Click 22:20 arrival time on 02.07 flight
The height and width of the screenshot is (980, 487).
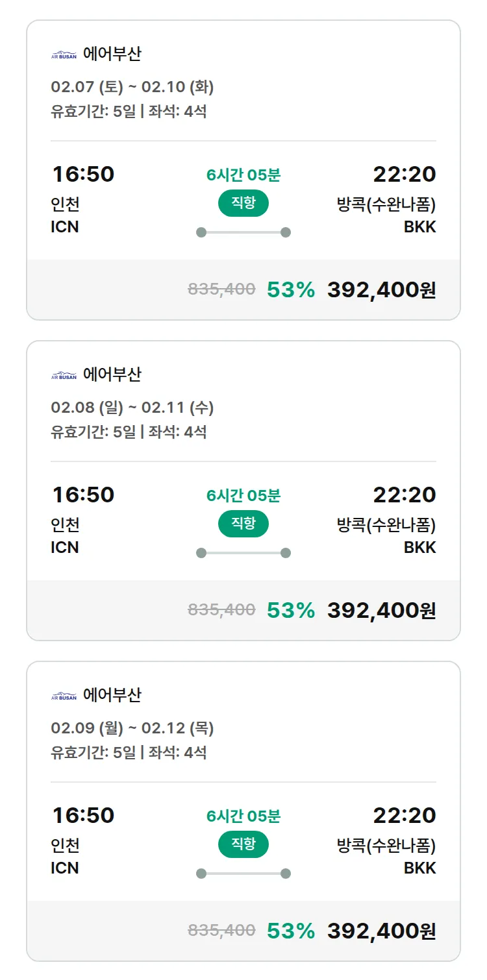pyautogui.click(x=404, y=175)
